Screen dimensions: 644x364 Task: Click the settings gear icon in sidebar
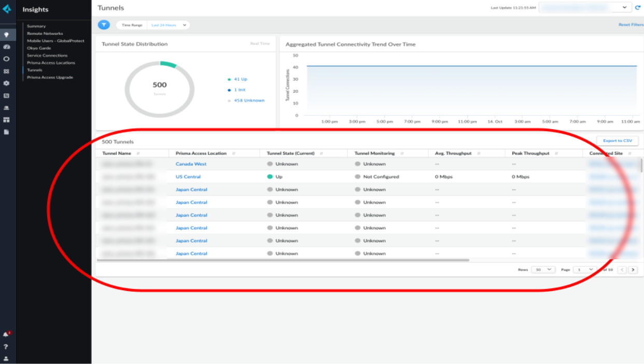point(6,83)
